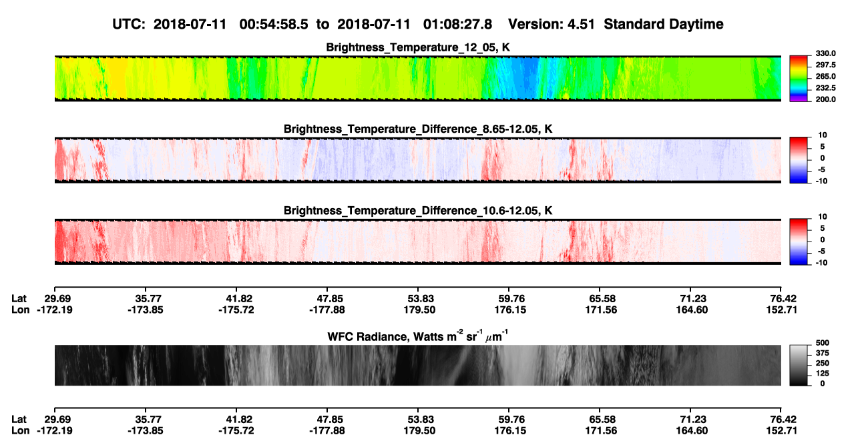This screenshot has height=445, width=868.
Task: Click the Lon label under the 10.6-12.05 panel
Action: (x=20, y=310)
